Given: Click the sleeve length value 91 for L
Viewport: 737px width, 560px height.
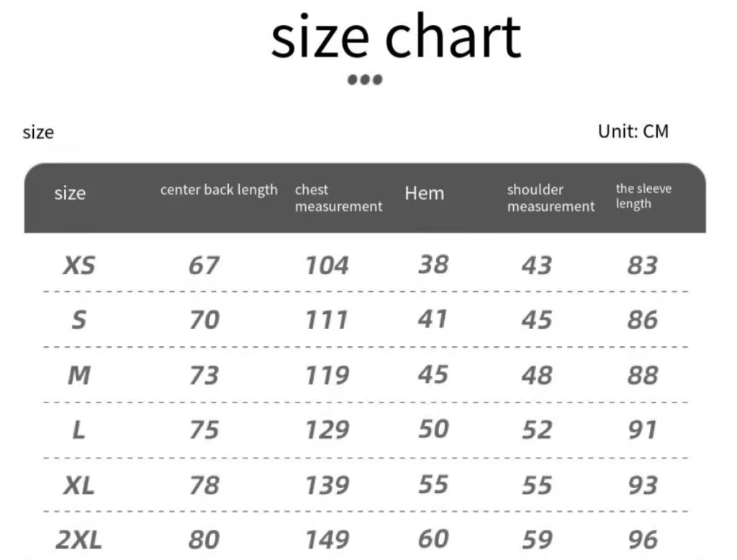Looking at the screenshot, I should coord(642,430).
